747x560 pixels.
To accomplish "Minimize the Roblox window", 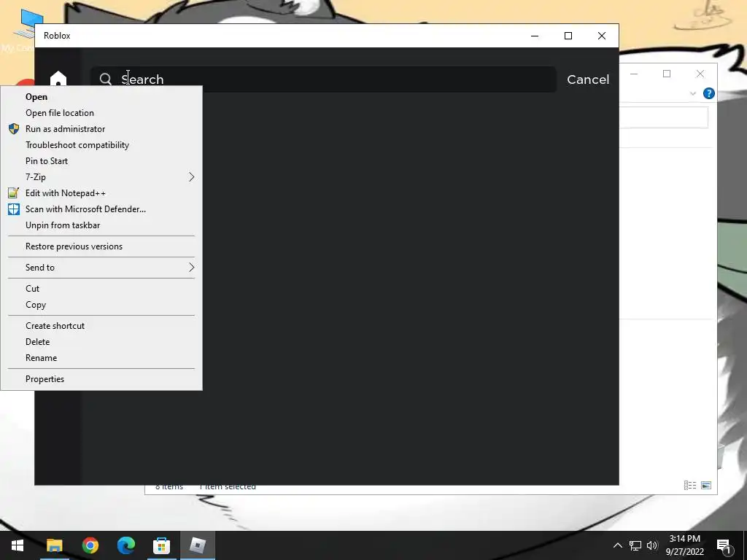I will pyautogui.click(x=535, y=36).
